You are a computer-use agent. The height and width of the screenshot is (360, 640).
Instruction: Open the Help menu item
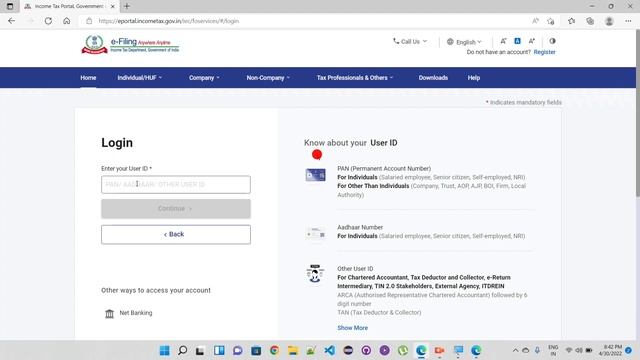point(473,78)
